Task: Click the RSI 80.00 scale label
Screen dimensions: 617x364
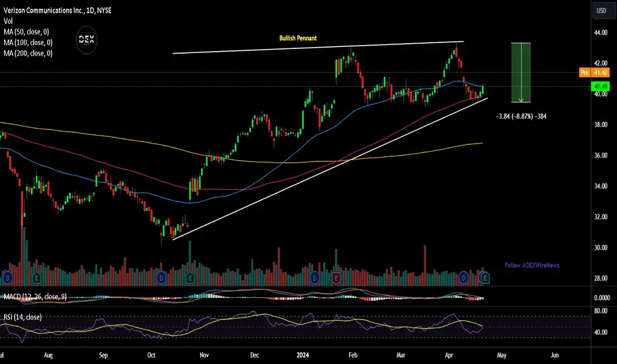Action: pos(601,311)
